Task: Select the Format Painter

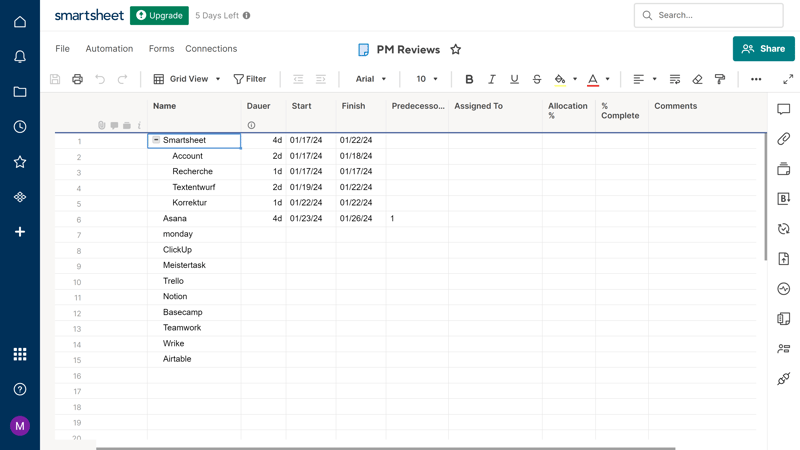Action: click(x=720, y=79)
